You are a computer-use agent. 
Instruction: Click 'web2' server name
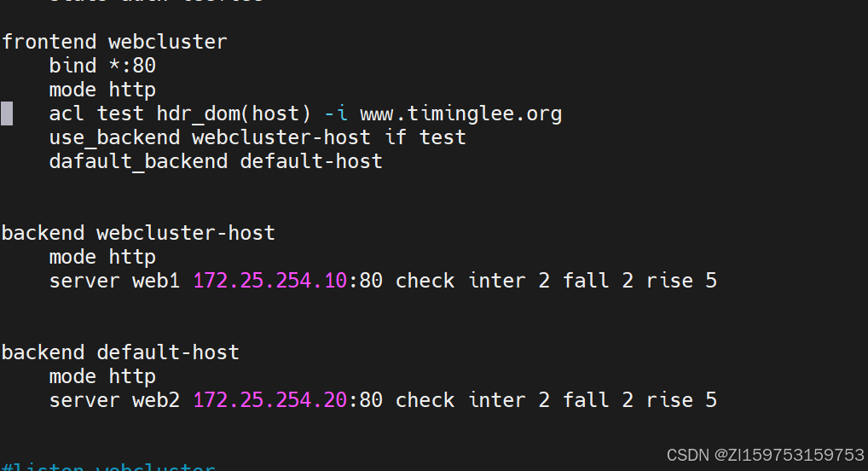tap(156, 401)
